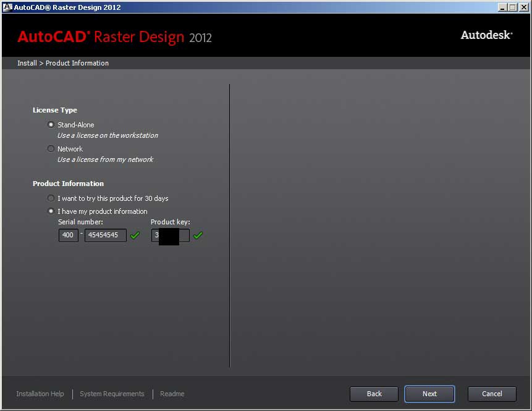Maximize the installer window
532x411 pixels.
point(512,7)
